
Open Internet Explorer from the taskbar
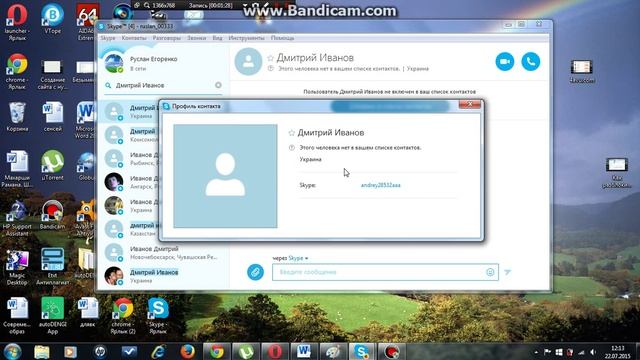[x=158, y=351]
